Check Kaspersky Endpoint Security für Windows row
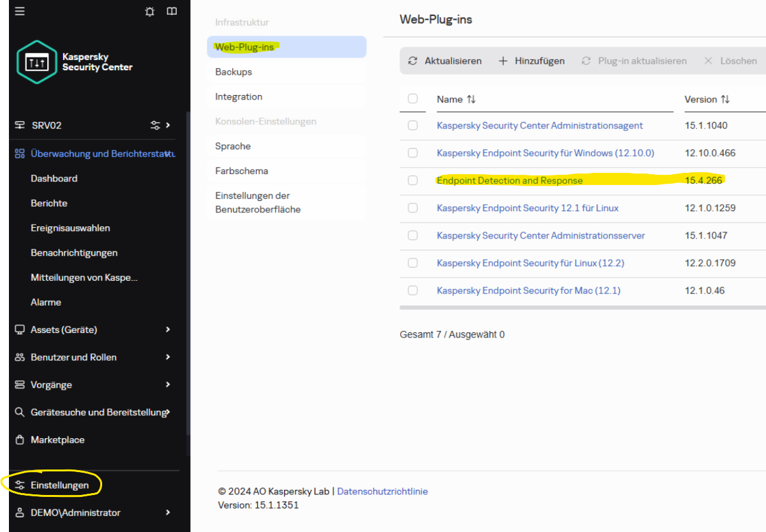Viewport: 766px width, 532px height. pos(412,153)
